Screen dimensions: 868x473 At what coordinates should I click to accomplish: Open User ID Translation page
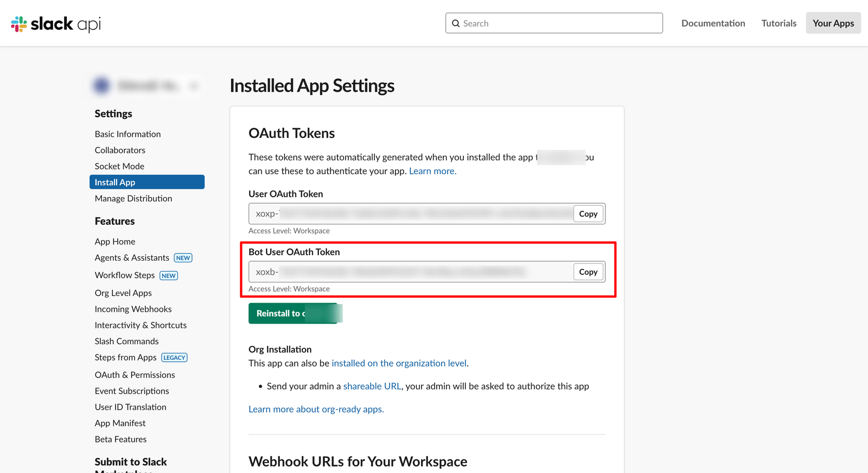pos(130,407)
